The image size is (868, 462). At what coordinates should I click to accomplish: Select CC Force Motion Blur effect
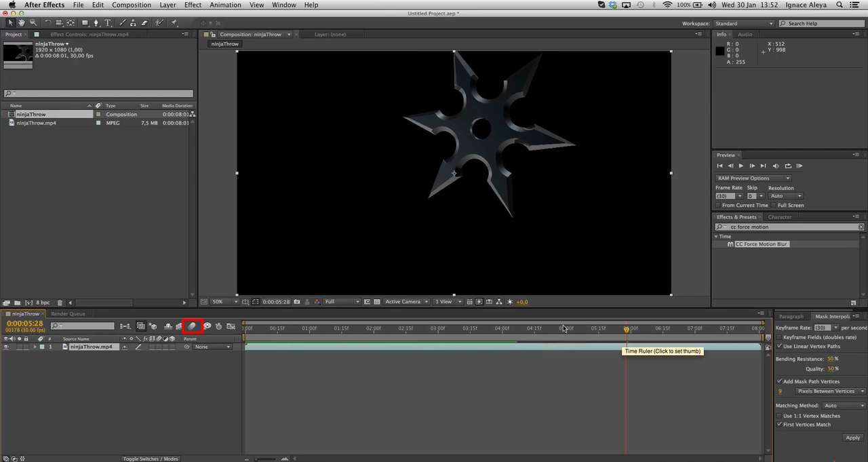click(x=762, y=244)
